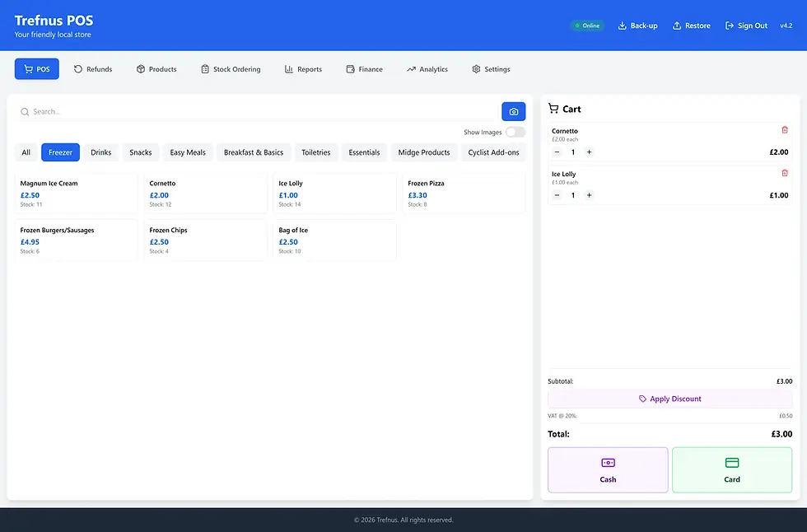The width and height of the screenshot is (807, 532).
Task: Click the Total £3.00 amount
Action: tap(781, 434)
